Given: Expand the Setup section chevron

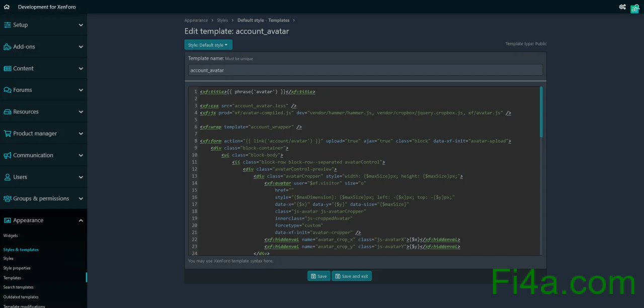Looking at the screenshot, I should (81, 25).
